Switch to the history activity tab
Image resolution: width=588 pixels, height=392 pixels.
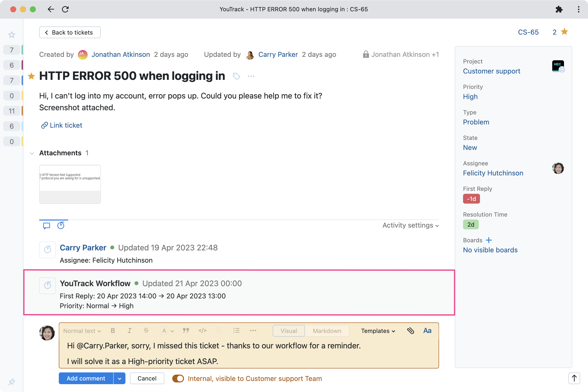(61, 225)
